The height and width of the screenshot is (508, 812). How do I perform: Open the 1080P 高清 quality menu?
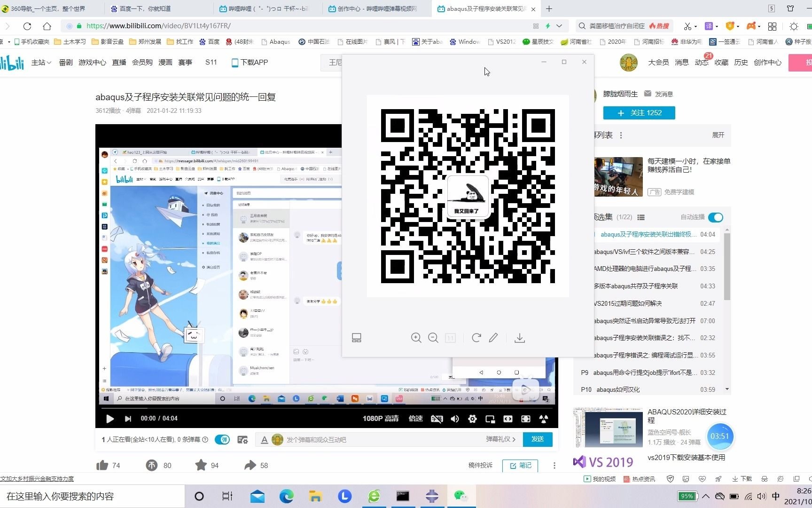[381, 419]
